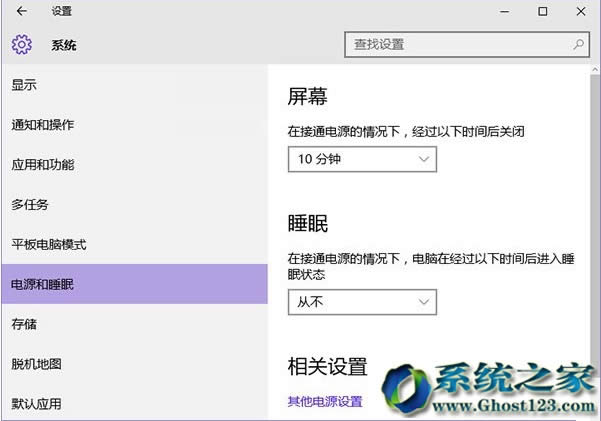Screen dimensions: 601x421
Task: Select 通知和操作 in the sidebar
Action: tap(42, 125)
